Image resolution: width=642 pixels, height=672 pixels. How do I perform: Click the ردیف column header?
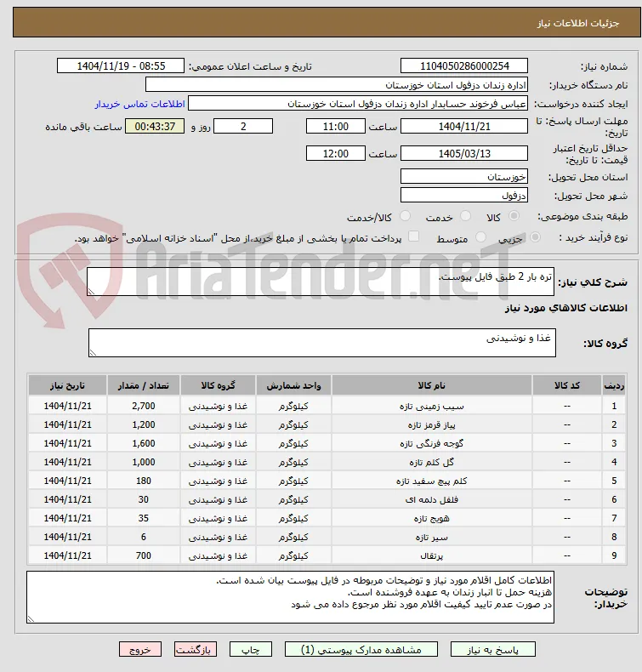[x=614, y=385]
